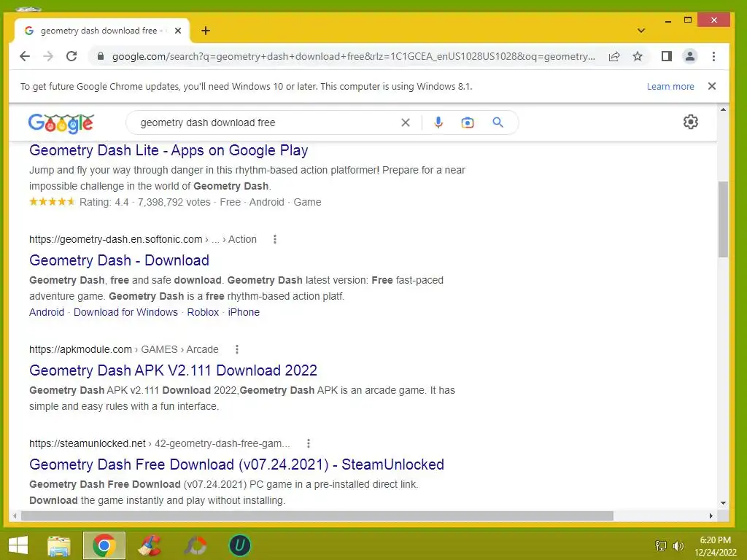Open Chrome three-dot menu

point(713,56)
